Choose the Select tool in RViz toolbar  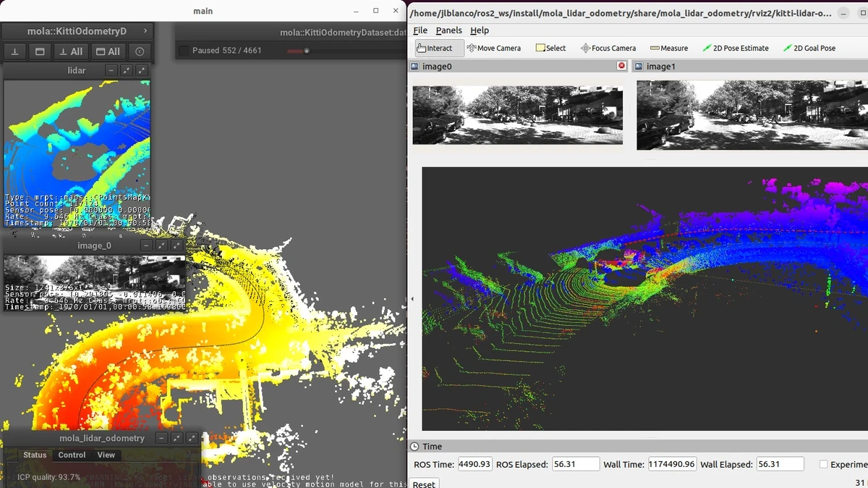tap(550, 48)
